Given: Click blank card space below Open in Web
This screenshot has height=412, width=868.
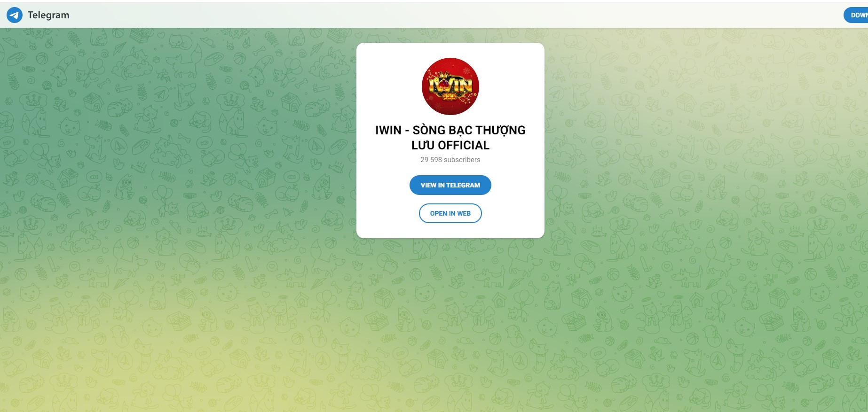Looking at the screenshot, I should tap(450, 230).
